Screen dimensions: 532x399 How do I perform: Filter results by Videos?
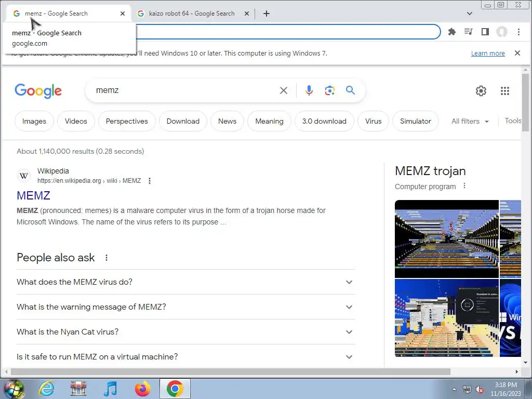[76, 121]
